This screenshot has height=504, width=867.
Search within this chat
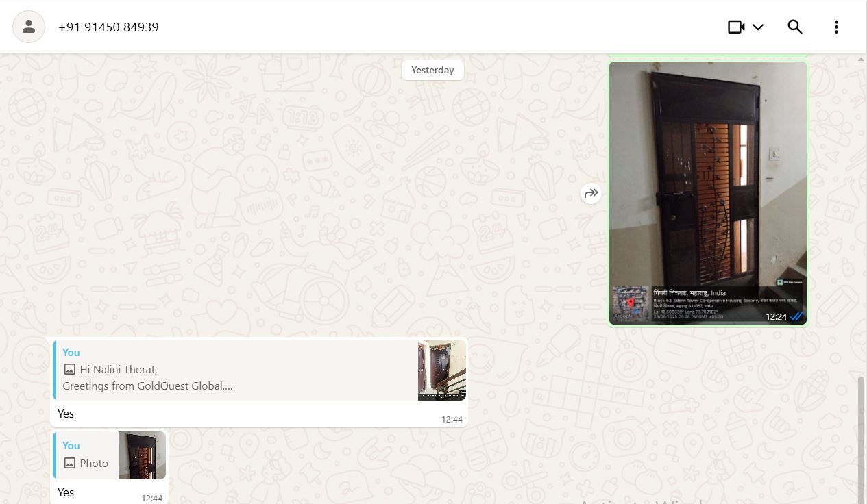pos(795,27)
